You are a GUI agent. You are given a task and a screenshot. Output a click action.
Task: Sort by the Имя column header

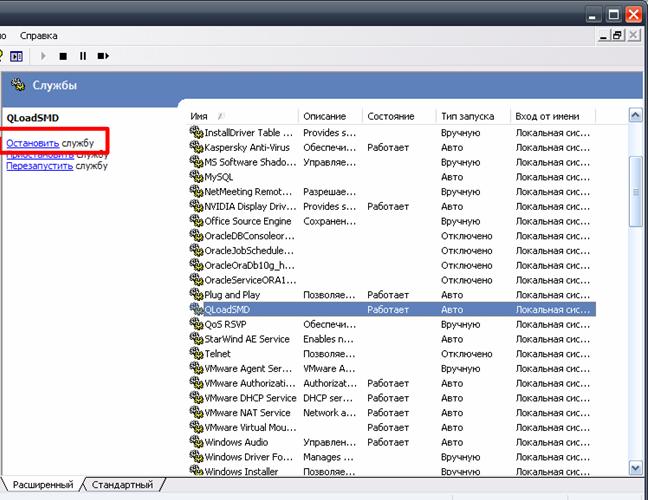242,116
